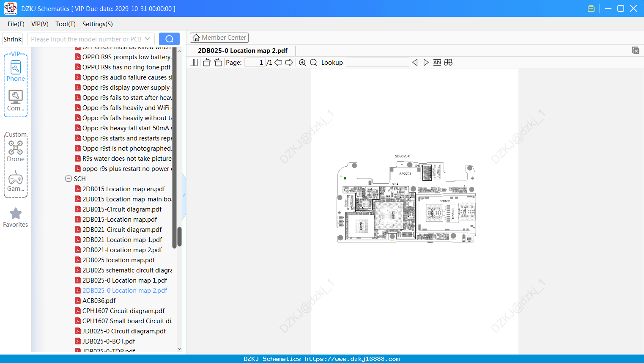Click the file tree scroll-up arrow

point(179,51)
